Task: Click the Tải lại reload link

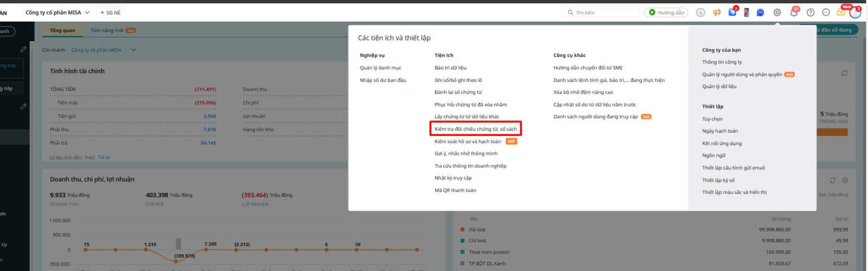Action: (x=104, y=158)
